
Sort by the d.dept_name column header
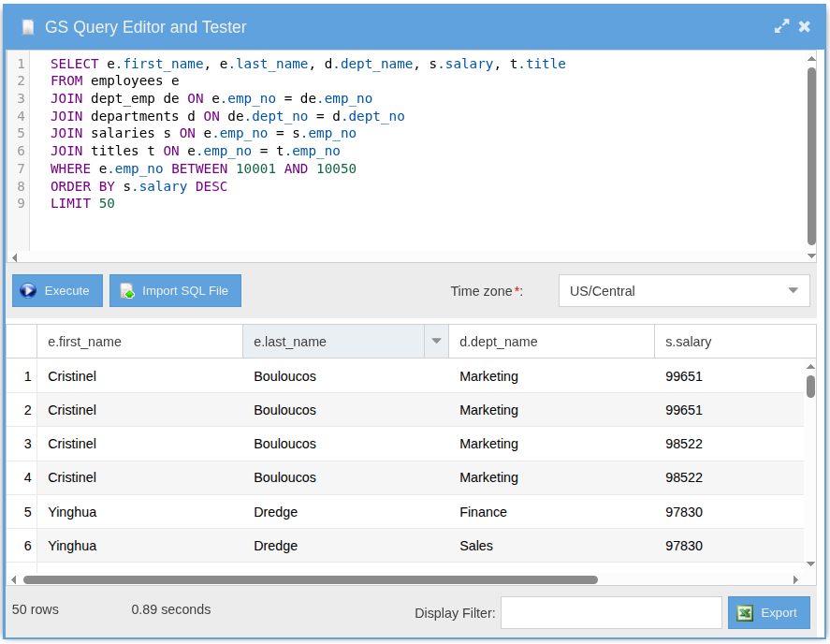pyautogui.click(x=551, y=342)
